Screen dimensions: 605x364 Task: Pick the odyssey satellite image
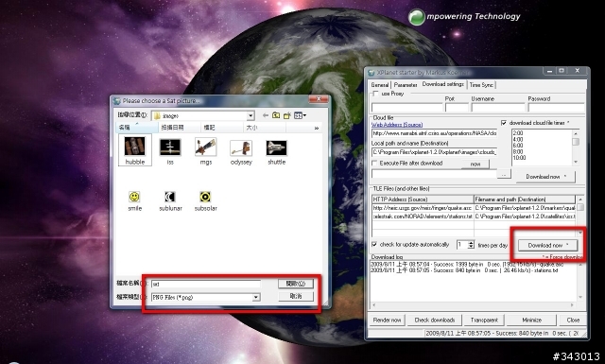(241, 151)
